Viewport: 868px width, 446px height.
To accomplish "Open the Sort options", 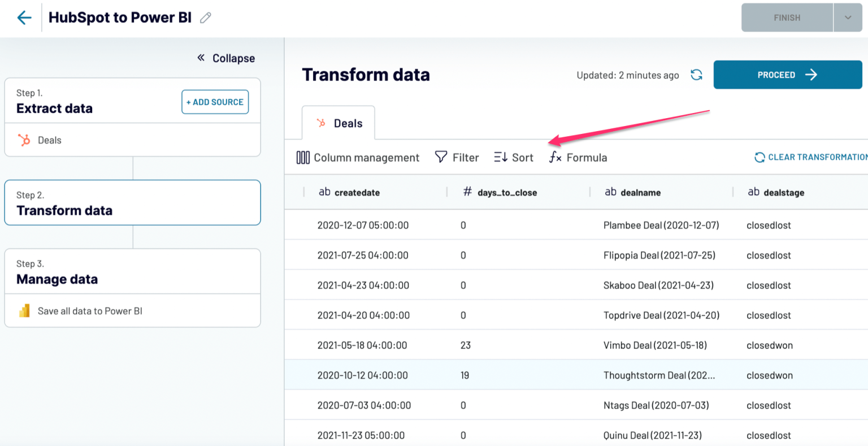I will [x=513, y=157].
